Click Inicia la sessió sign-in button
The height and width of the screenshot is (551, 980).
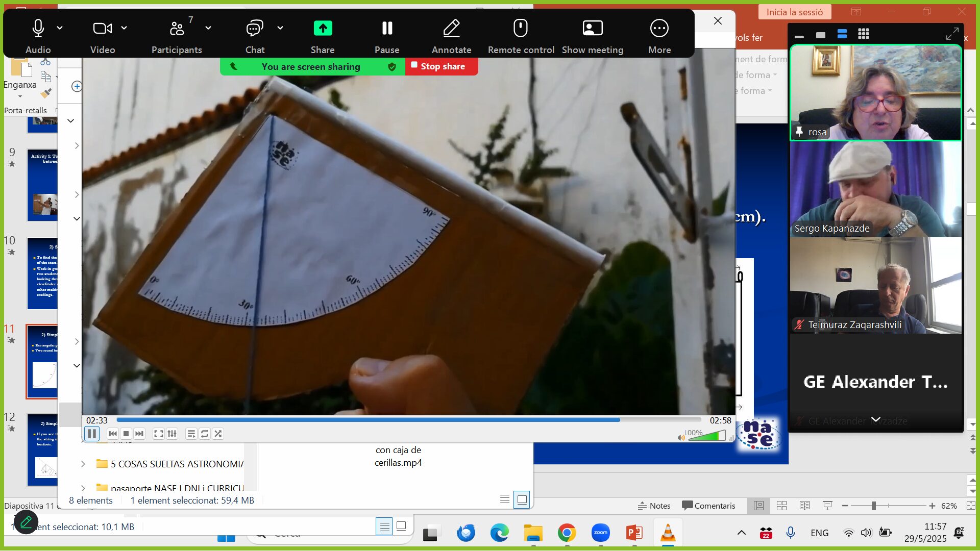794,12
